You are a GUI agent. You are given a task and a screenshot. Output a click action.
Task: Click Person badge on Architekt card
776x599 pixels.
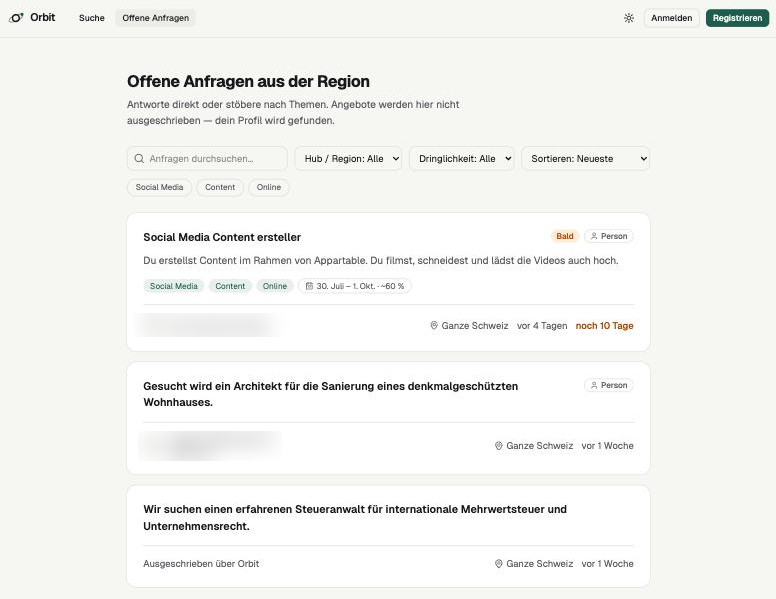(609, 385)
